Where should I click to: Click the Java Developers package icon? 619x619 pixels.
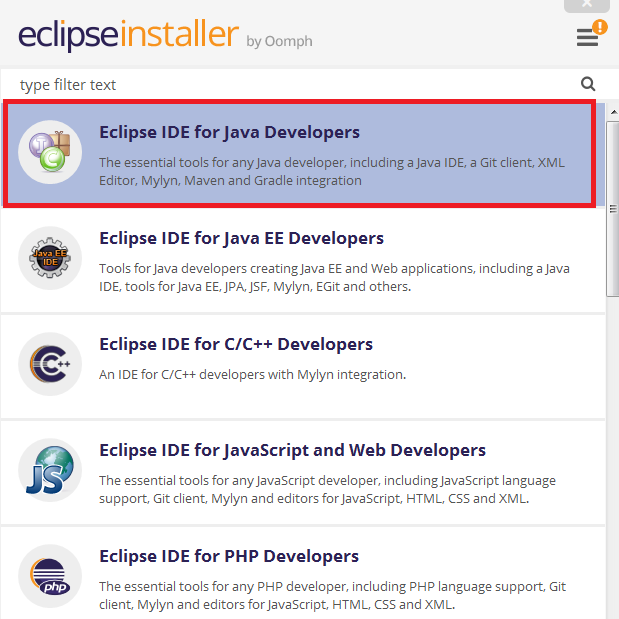click(x=50, y=152)
